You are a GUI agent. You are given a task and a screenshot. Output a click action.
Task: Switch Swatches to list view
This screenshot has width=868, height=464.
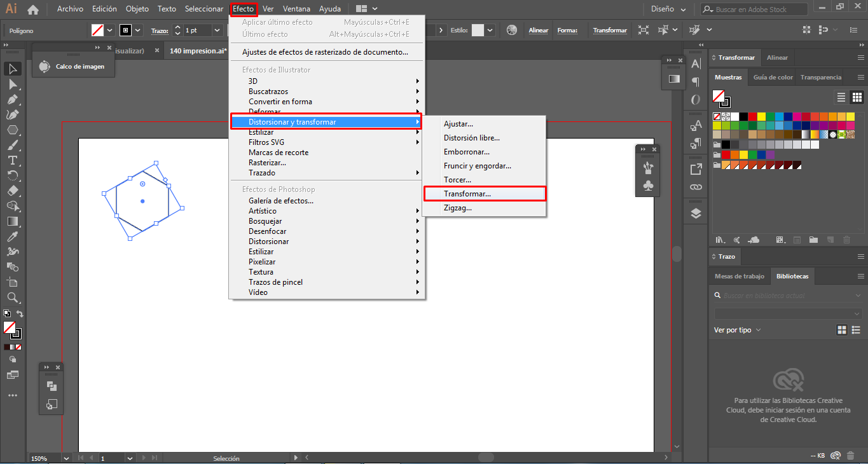[841, 97]
